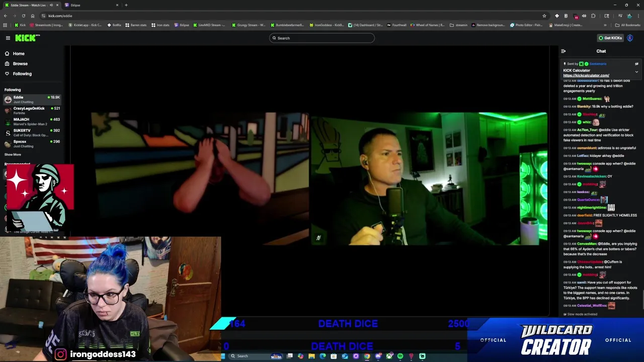Open the Barren stats bookmark
Viewport: 644px width, 362px height.
pos(136,25)
